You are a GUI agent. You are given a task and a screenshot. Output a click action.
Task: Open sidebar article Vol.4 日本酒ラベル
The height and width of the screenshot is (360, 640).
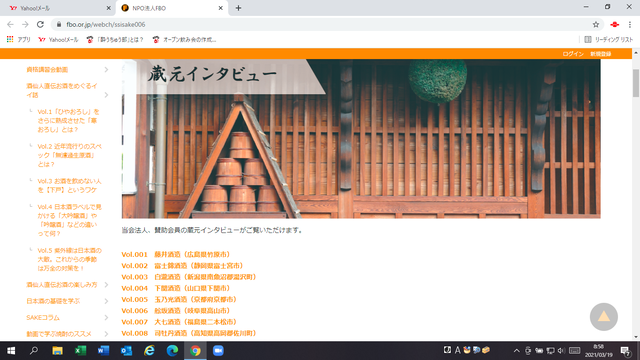(x=69, y=220)
